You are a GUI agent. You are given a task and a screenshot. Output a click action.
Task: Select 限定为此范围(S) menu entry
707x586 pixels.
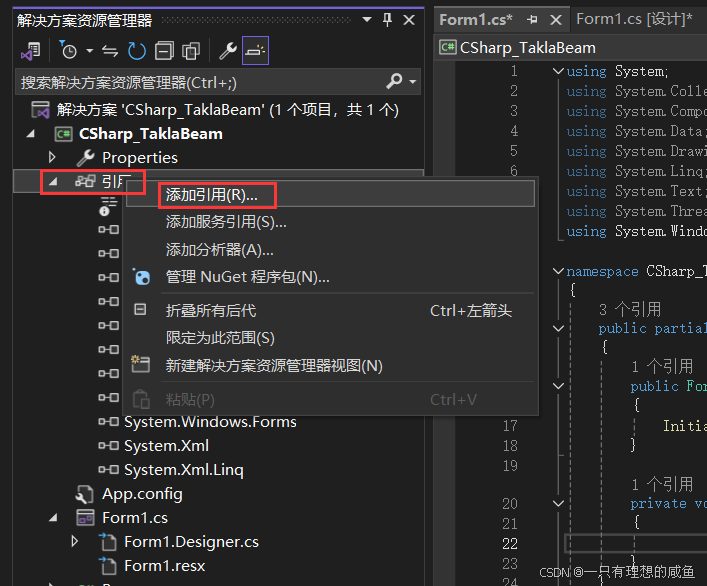tap(330, 338)
